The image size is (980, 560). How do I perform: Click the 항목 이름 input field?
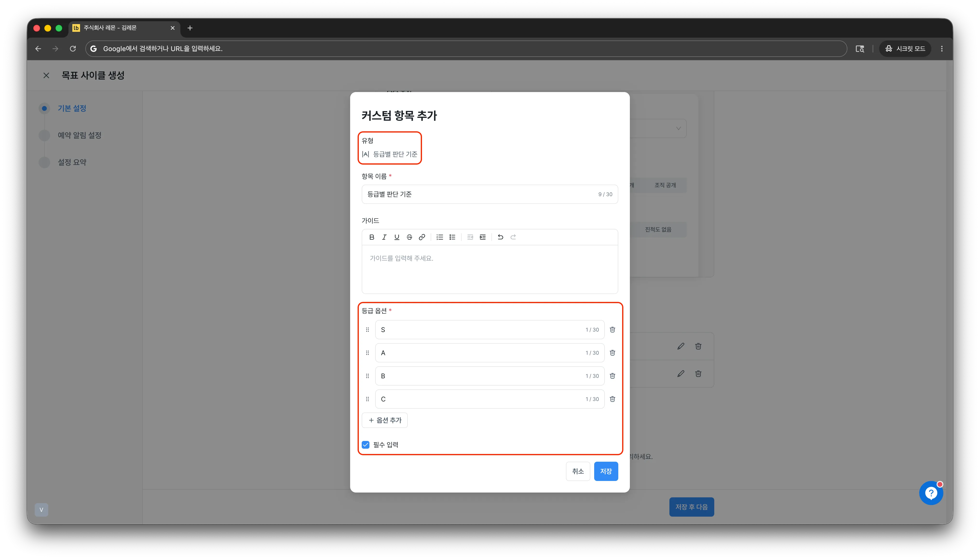click(490, 194)
